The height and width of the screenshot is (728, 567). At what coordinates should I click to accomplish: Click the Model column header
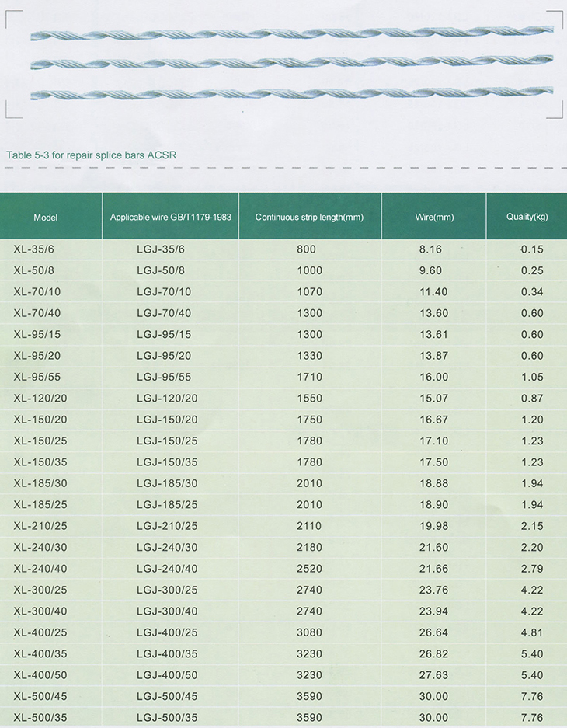pyautogui.click(x=46, y=218)
